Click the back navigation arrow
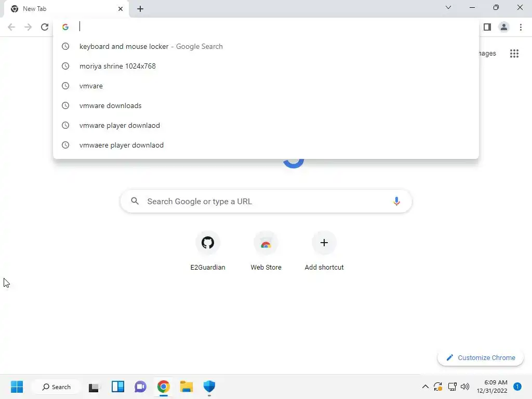This screenshot has height=399, width=532. (11, 27)
